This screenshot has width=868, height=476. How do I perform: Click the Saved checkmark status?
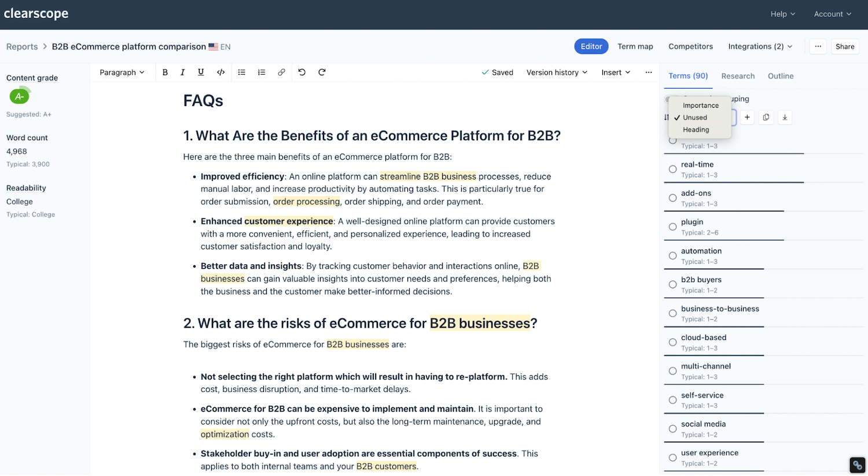497,72
